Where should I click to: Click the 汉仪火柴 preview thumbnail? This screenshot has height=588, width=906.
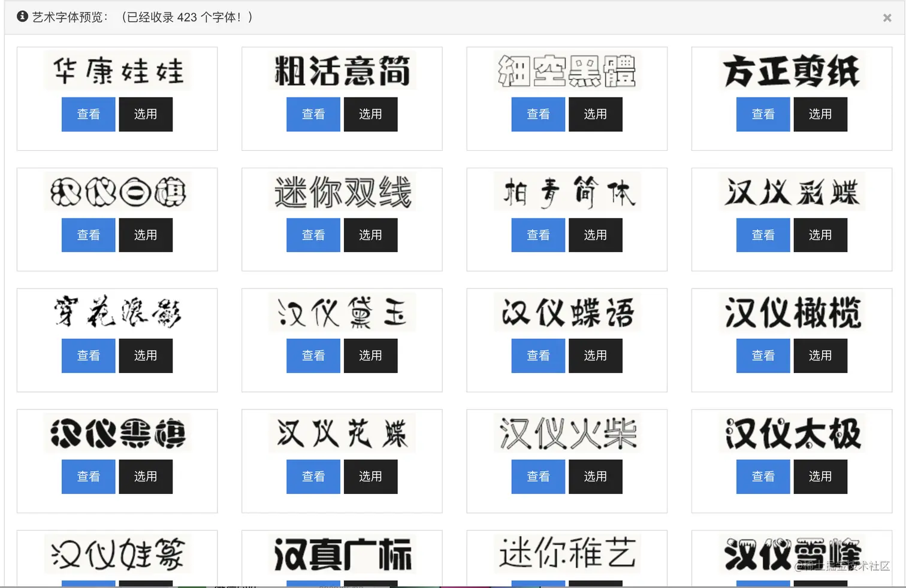point(567,433)
